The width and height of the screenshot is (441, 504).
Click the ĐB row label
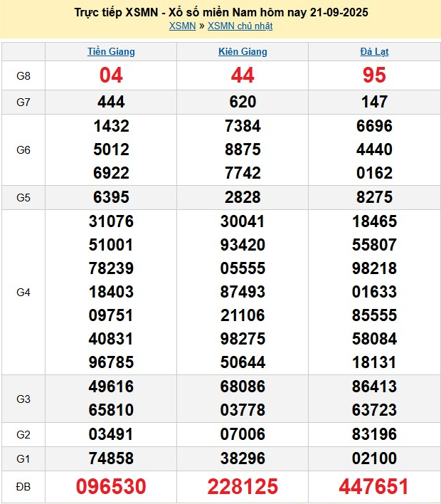[x=23, y=487]
